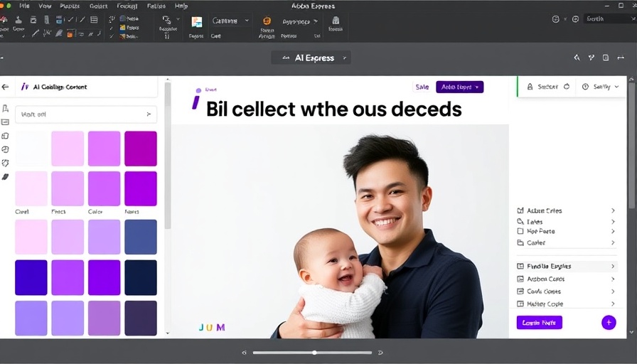Click the stamp tool icon in toolbar
This screenshot has width=637, height=364.
point(18,19)
